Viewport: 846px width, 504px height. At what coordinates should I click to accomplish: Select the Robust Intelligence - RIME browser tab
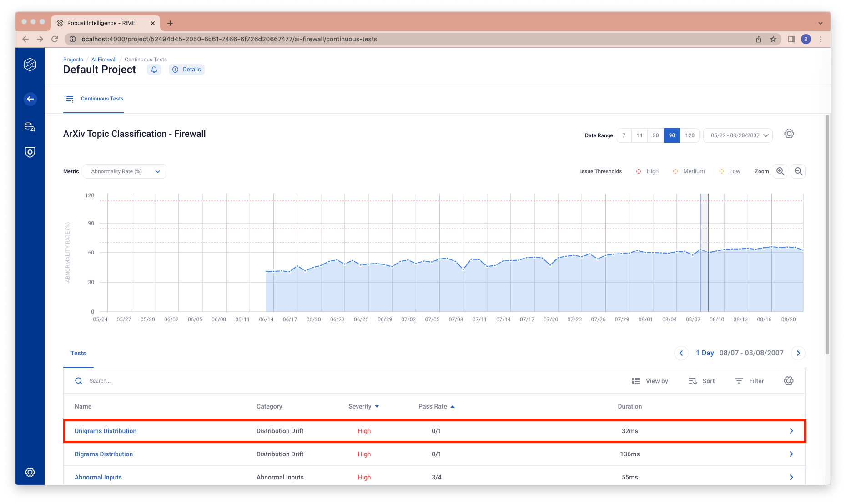(106, 23)
